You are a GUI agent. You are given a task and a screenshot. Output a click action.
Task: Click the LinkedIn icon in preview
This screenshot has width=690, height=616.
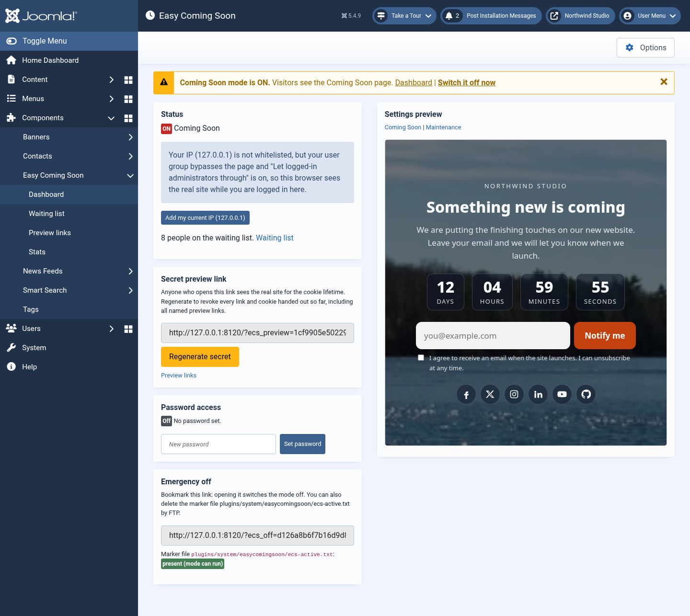pos(538,394)
